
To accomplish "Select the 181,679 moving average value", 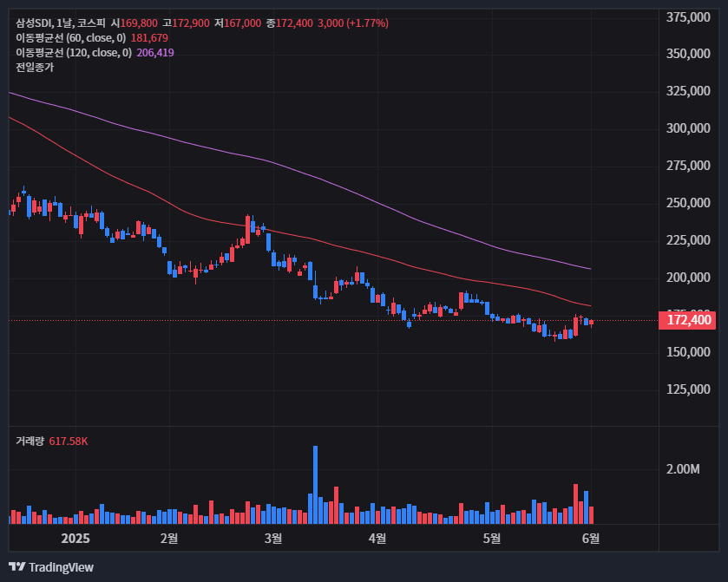I will [149, 38].
